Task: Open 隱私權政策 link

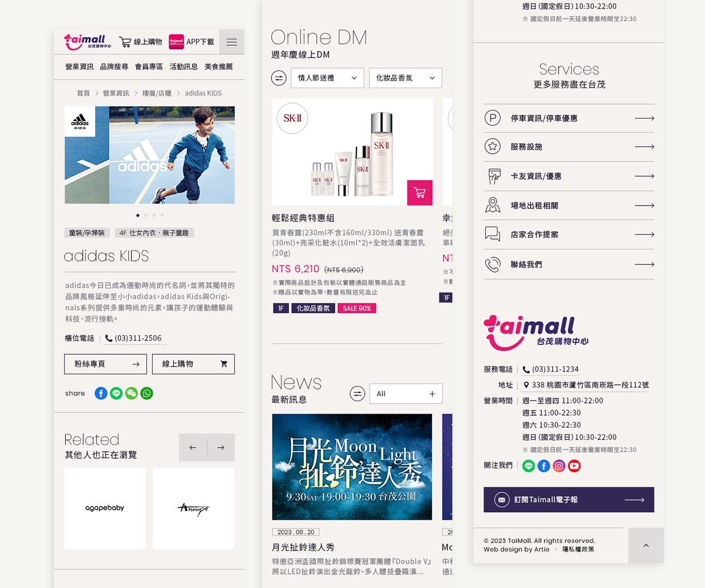Action: tap(578, 549)
